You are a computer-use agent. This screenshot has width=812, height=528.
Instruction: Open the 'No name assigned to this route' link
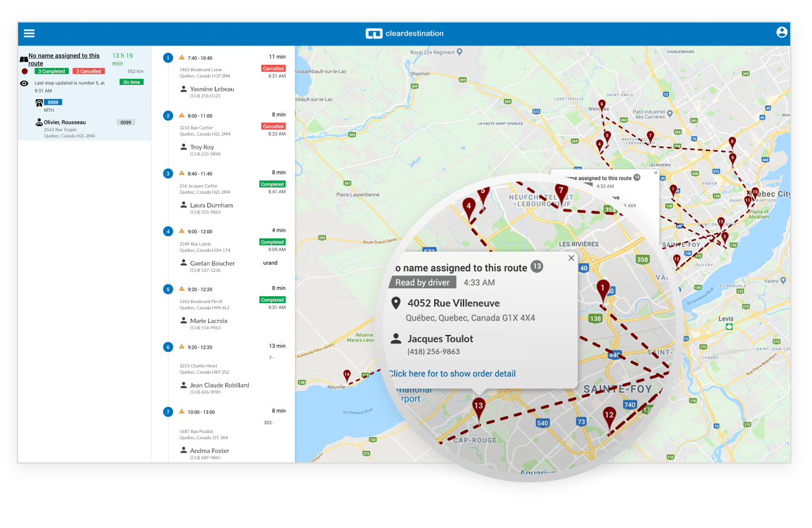tap(64, 59)
